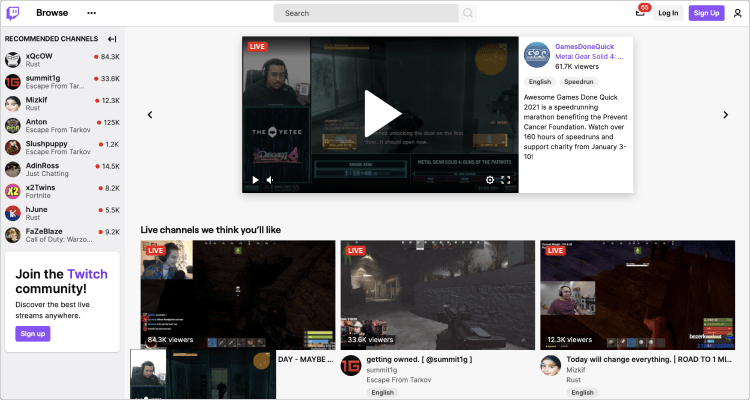This screenshot has height=400, width=750.
Task: Go to next carousel stream
Action: pyautogui.click(x=726, y=115)
